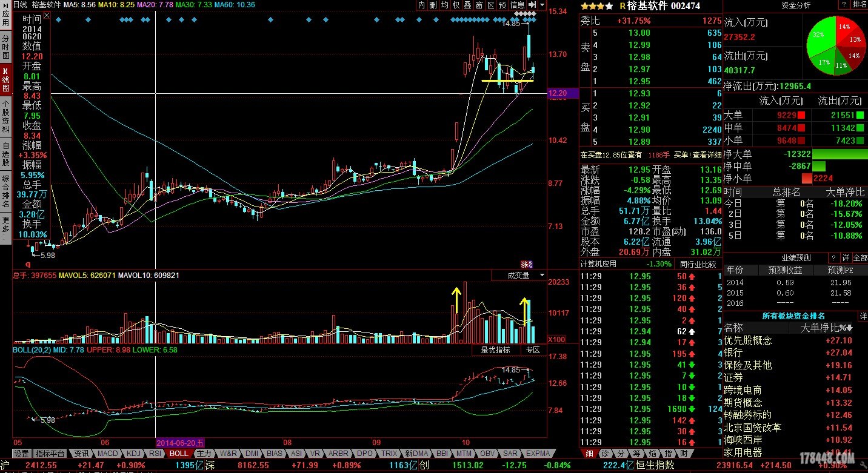This screenshot has height=473, width=868.
Task: Click the 叠 (overlay) toolbar icon
Action: point(467,5)
